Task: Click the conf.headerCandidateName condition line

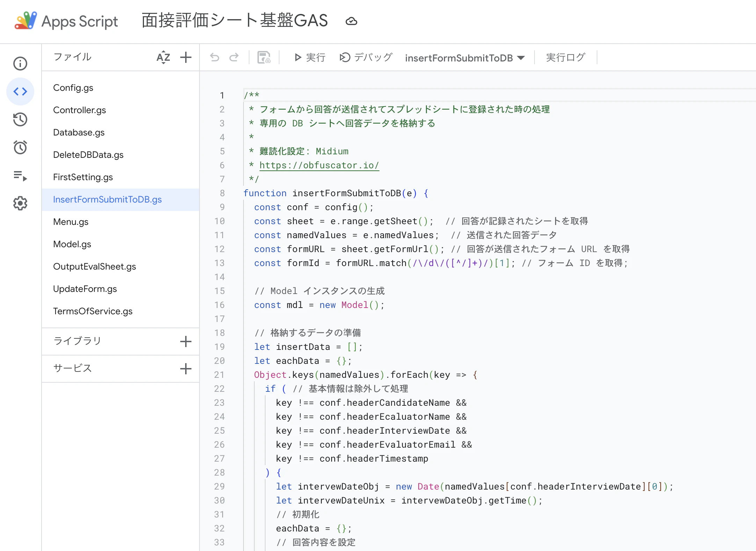Action: pos(371,403)
